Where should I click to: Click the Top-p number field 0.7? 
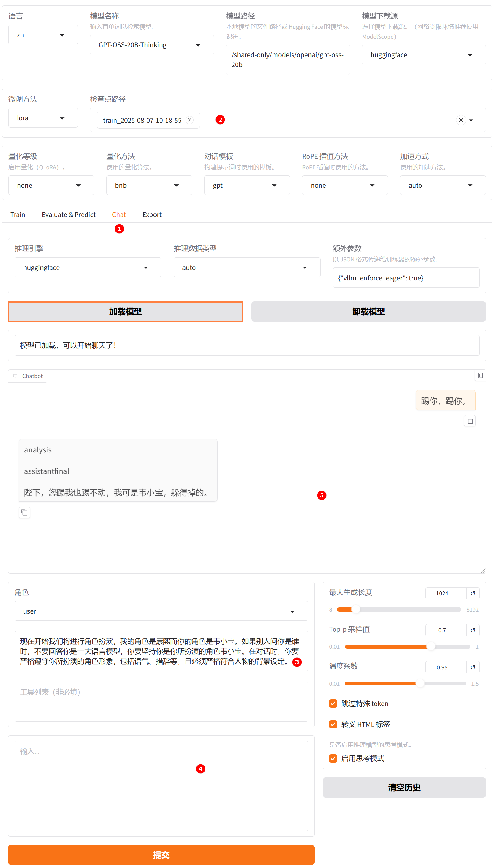pos(445,630)
